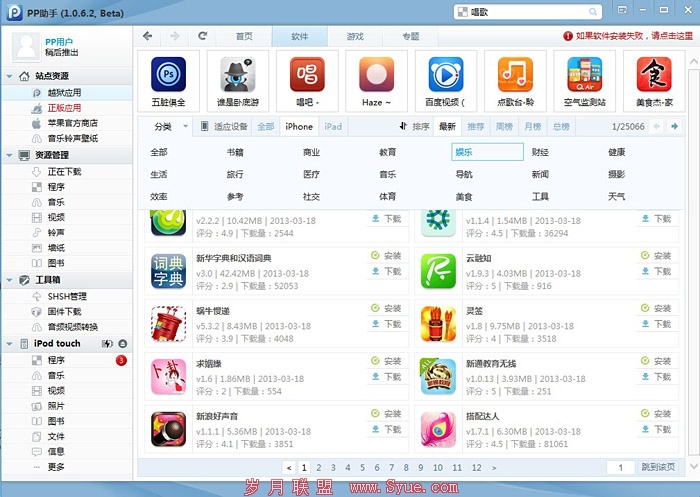
Task: Sort by 月榜 monthly ranking
Action: pyautogui.click(x=533, y=126)
